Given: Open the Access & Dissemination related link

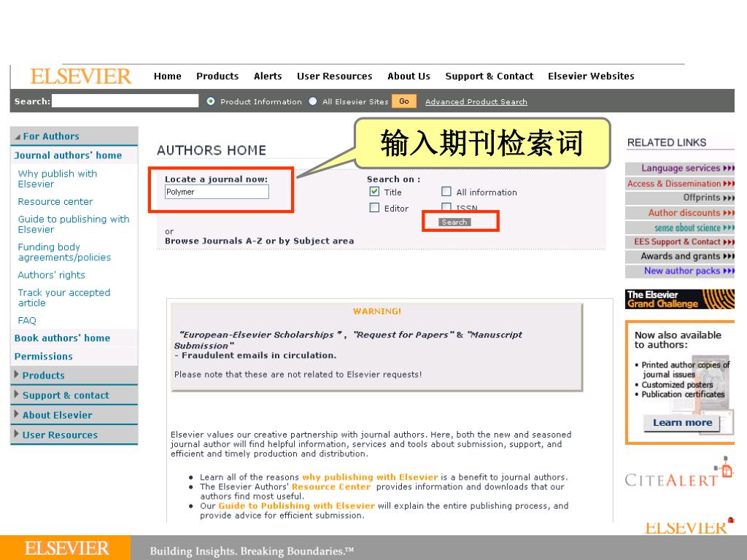Looking at the screenshot, I should [x=681, y=183].
